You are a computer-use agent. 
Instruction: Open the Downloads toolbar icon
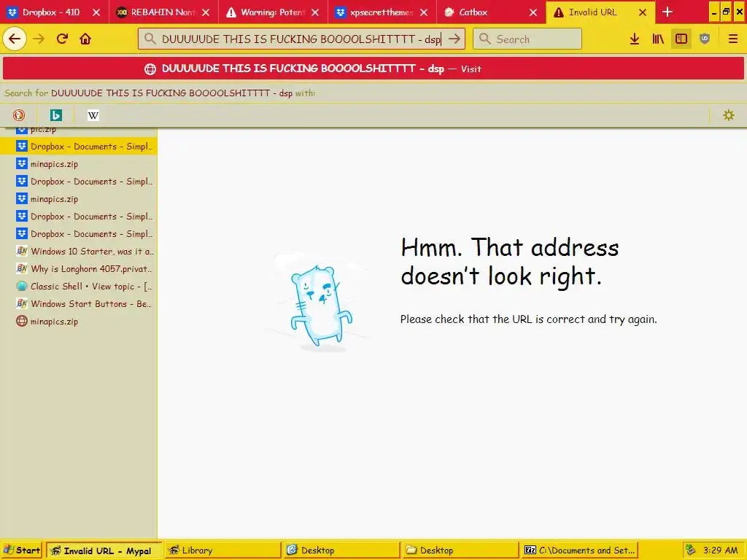[x=635, y=39]
